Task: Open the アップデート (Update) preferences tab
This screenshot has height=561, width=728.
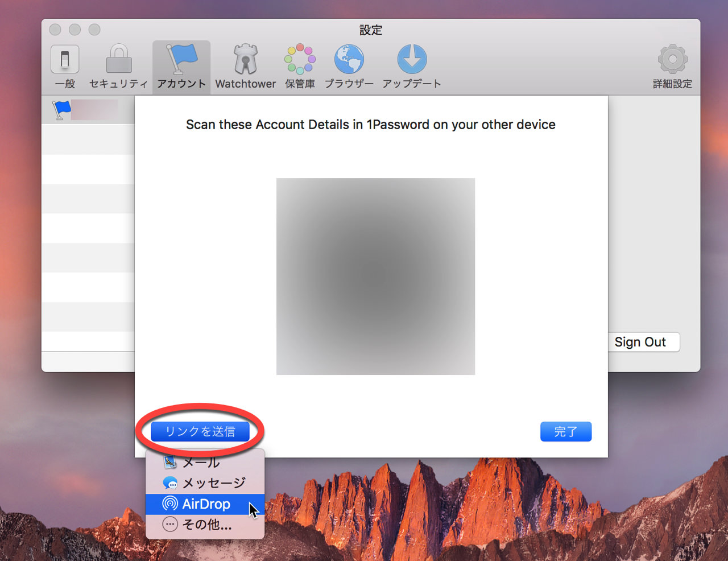Action: click(x=412, y=67)
